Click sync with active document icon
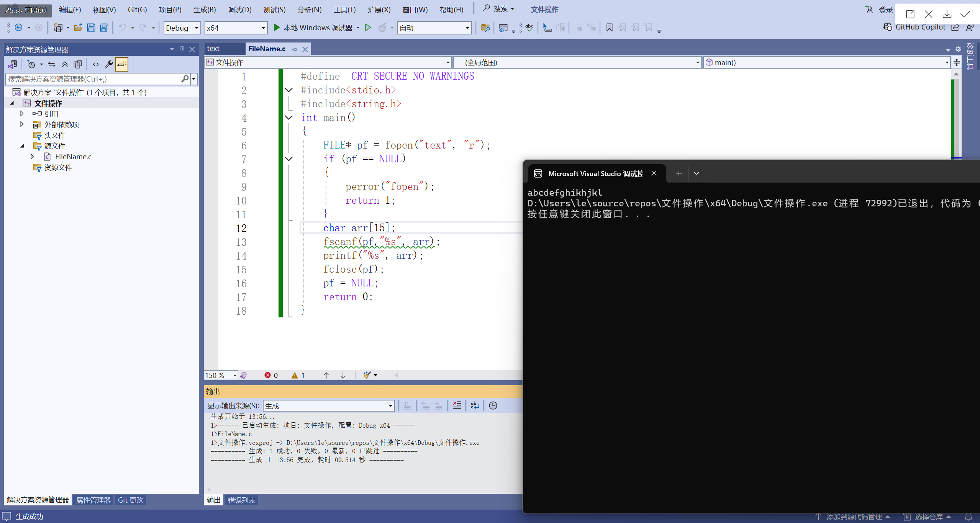Screen dimensions: 980x523 pyautogui.click(x=52, y=64)
